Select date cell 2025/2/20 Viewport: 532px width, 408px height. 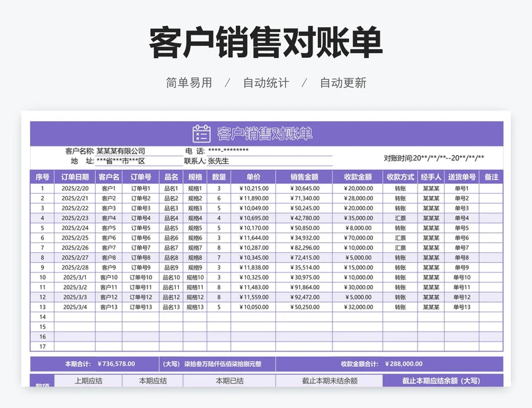pos(75,188)
